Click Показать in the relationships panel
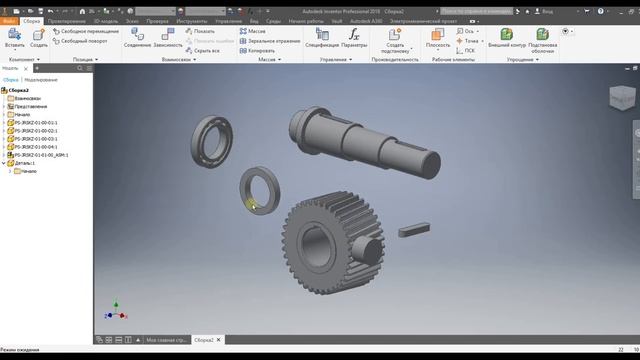Viewport: 640px width, 360px height. [x=200, y=31]
